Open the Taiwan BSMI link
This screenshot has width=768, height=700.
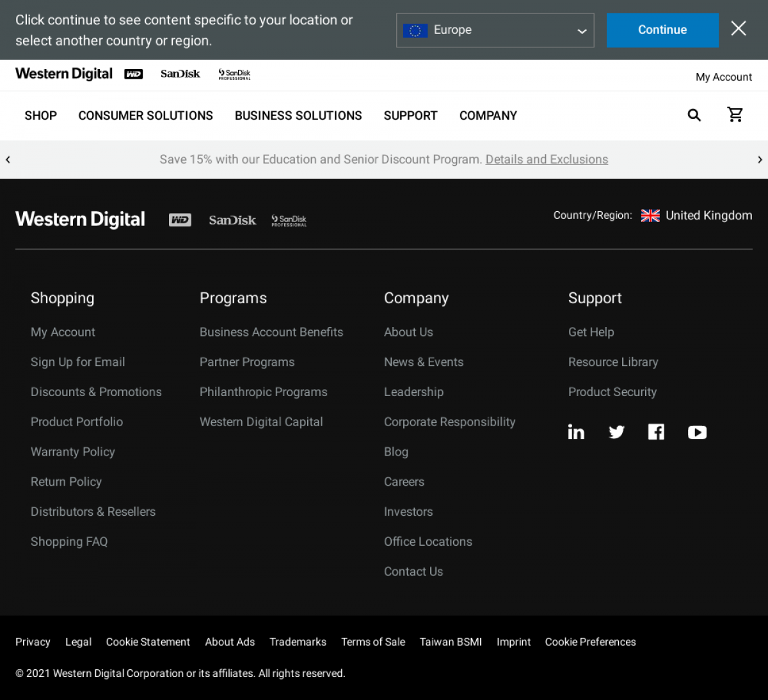[451, 642]
